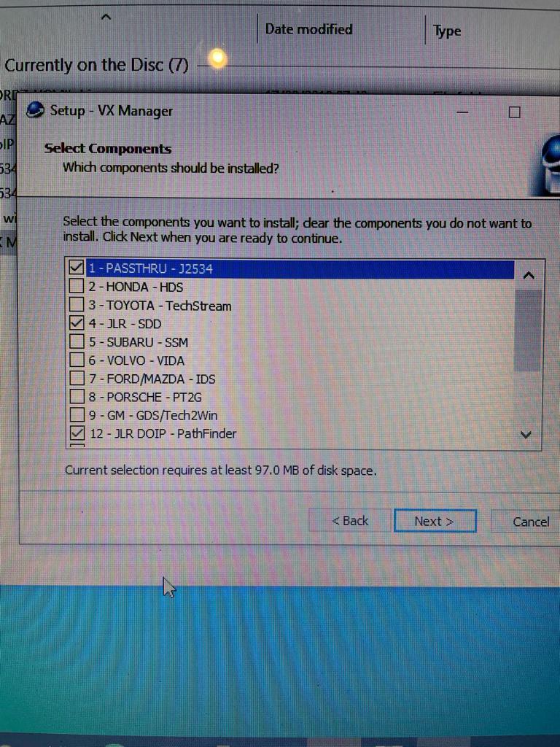Go back with the < Back button

[x=349, y=521]
